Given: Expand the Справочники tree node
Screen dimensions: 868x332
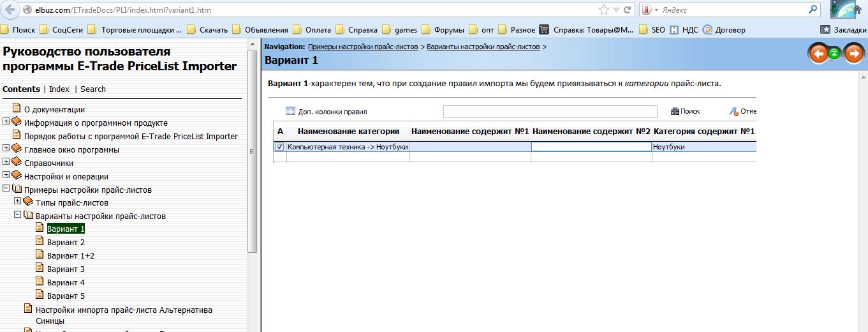Looking at the screenshot, I should coord(6,162).
